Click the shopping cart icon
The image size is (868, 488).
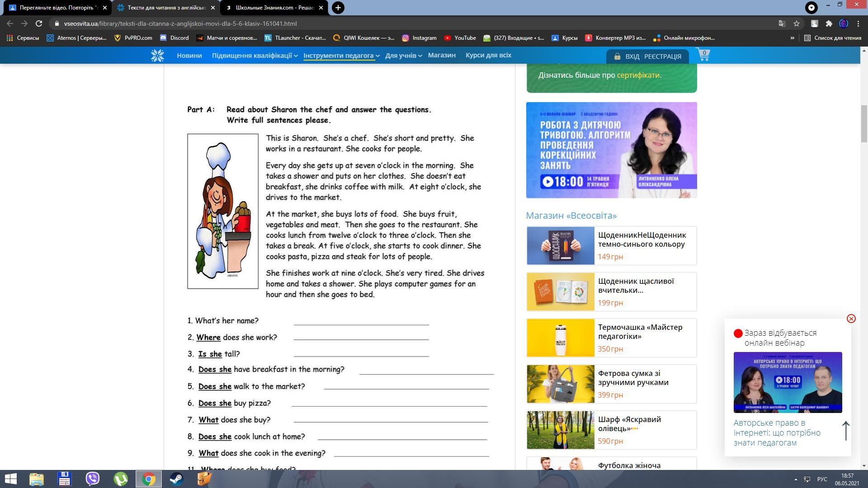coord(703,55)
